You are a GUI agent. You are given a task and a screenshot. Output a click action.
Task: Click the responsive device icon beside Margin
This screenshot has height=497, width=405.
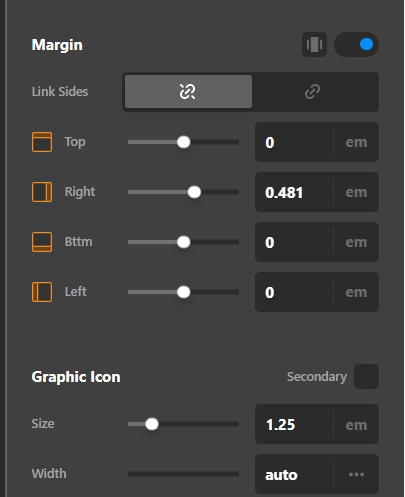click(314, 44)
